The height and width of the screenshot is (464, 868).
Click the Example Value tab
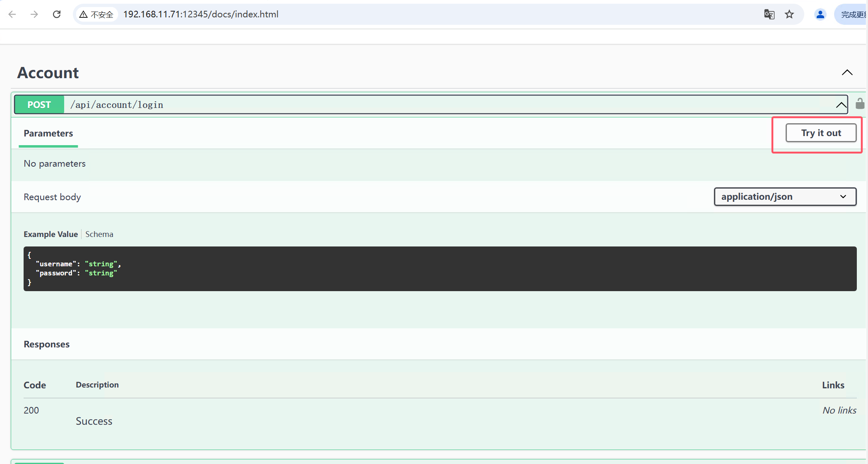pos(50,234)
